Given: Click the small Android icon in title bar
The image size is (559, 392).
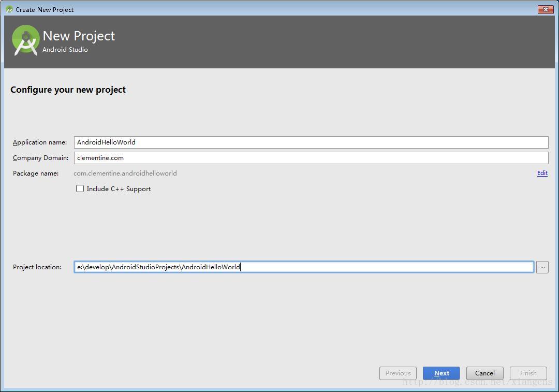Looking at the screenshot, I should click(9, 9).
